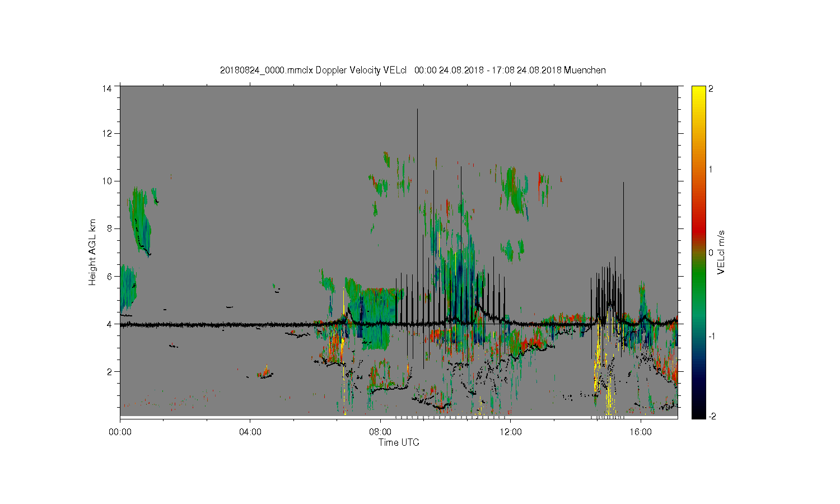The height and width of the screenshot is (504, 840).
Task: Click the 12:00 time tick label
Action: pyautogui.click(x=511, y=432)
